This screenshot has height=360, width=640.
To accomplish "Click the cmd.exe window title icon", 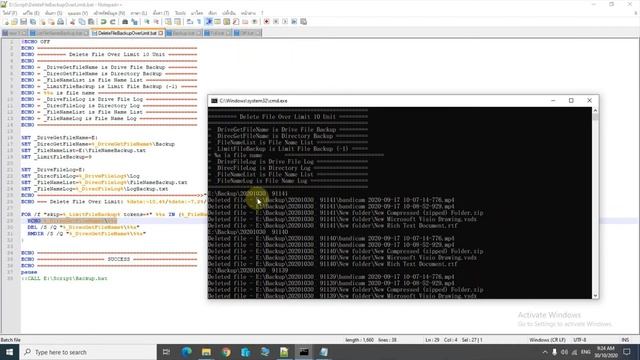I will coord(214,100).
